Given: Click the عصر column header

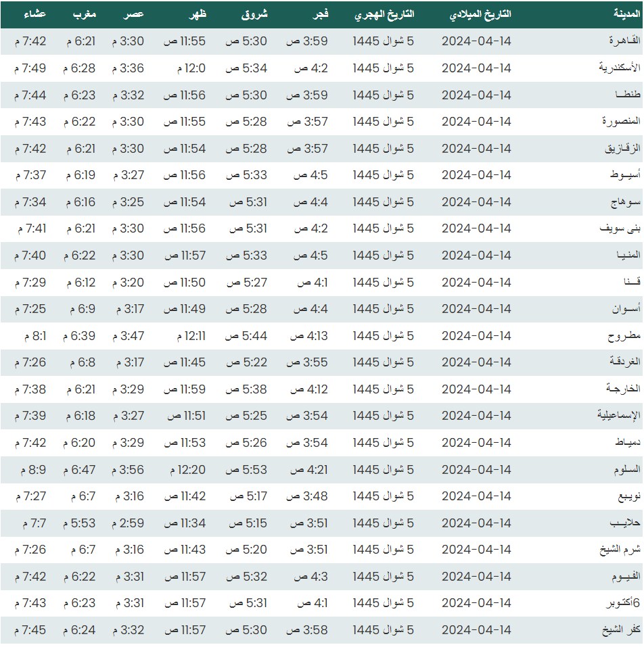Looking at the screenshot, I should point(133,14).
